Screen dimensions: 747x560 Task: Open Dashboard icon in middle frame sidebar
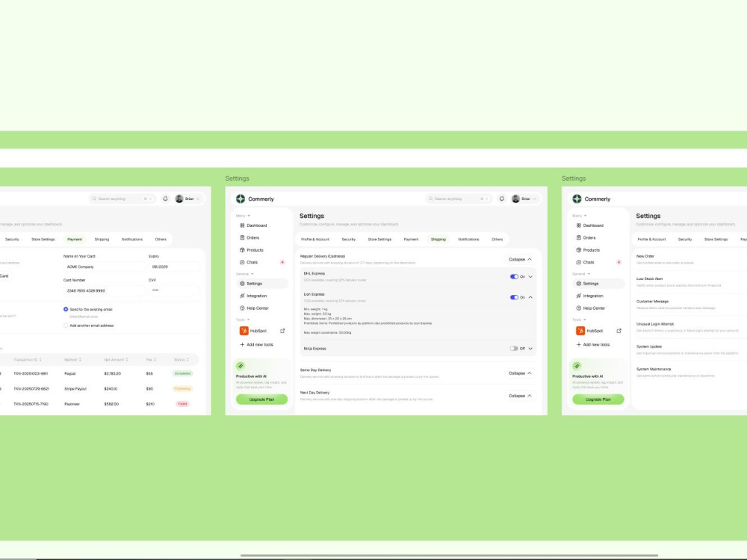(x=242, y=225)
